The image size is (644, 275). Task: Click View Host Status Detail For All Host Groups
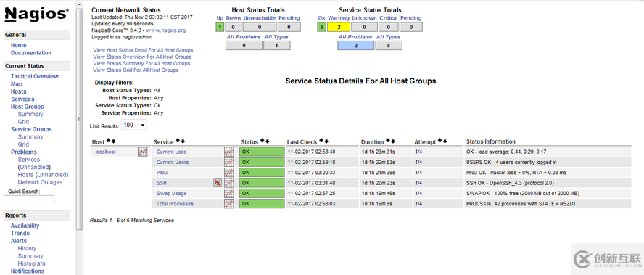143,50
